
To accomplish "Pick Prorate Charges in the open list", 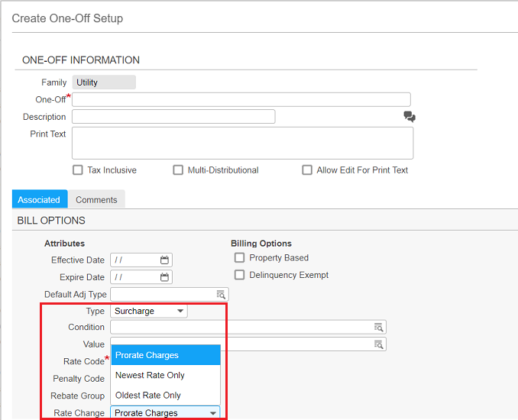I will pyautogui.click(x=147, y=355).
